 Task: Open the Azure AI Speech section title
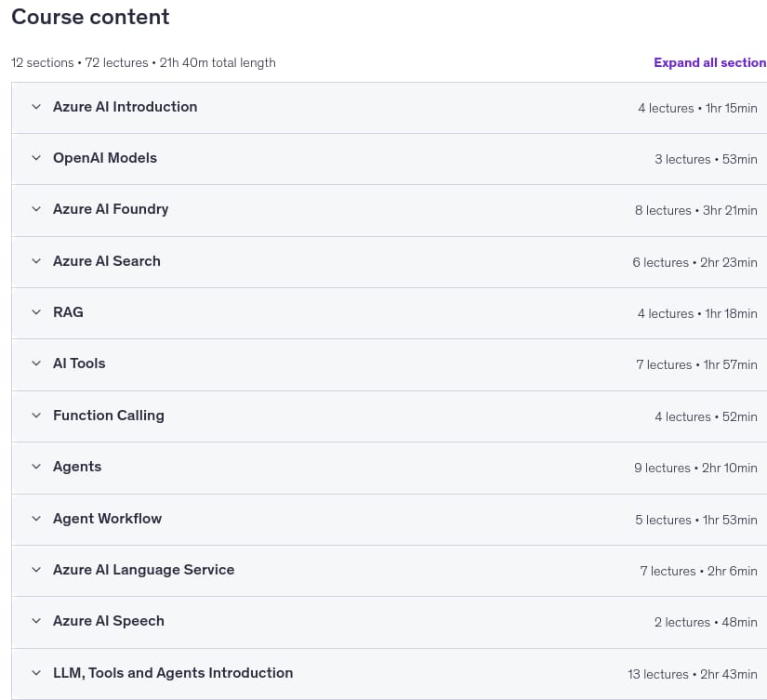pyautogui.click(x=109, y=621)
